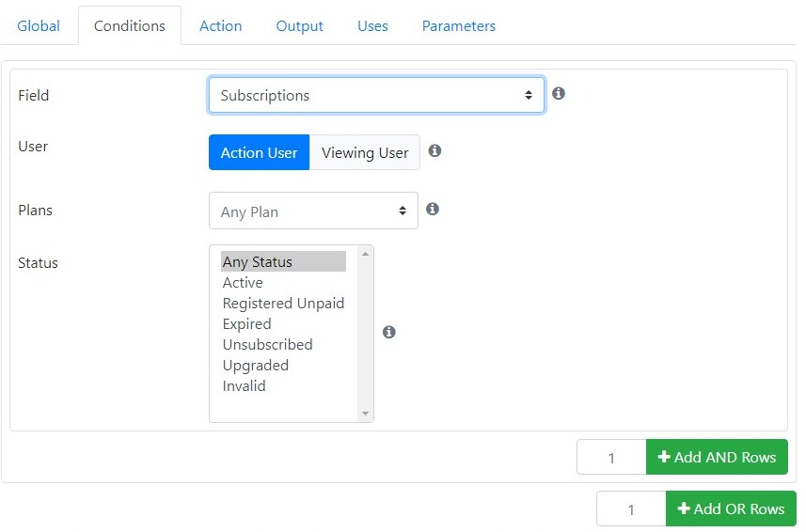Select Registered Unpaid status
The image size is (806, 532).
coord(283,303)
